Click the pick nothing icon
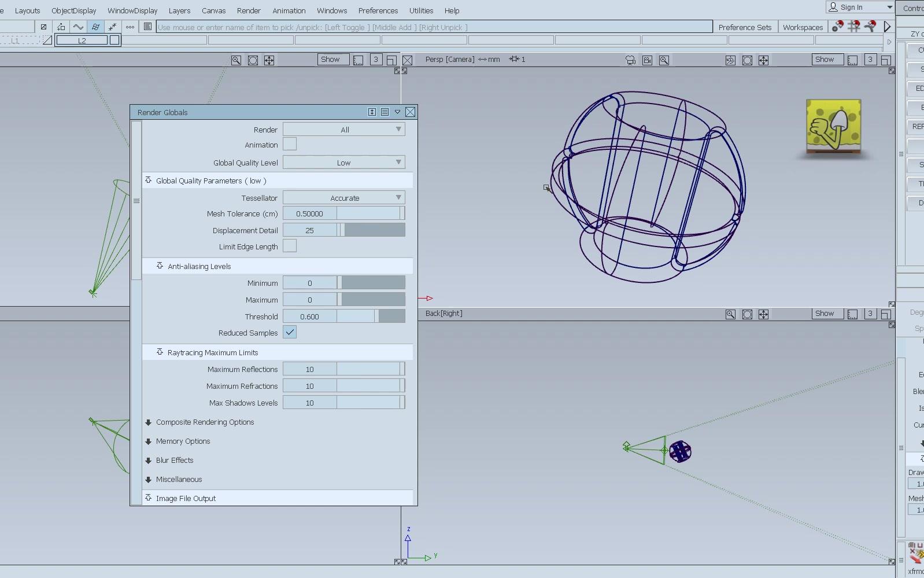 point(43,27)
